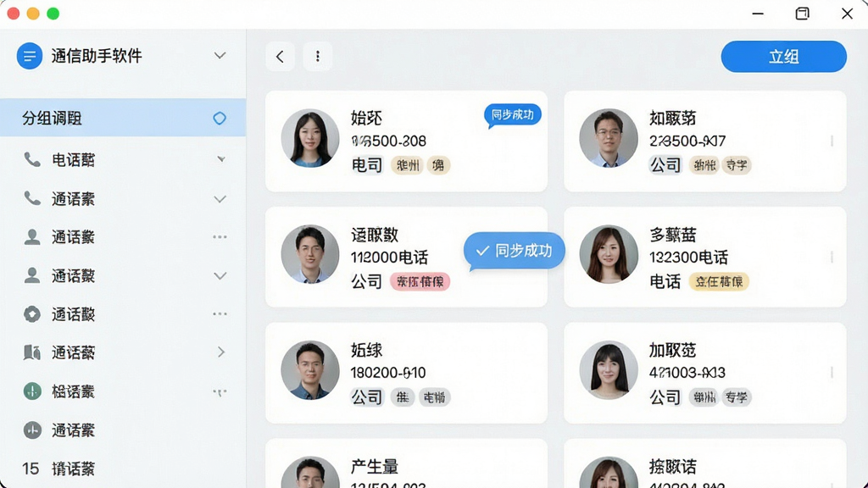Image resolution: width=868 pixels, height=488 pixels.
Task: Click the first phone handset sidebar icon
Action: coord(32,160)
